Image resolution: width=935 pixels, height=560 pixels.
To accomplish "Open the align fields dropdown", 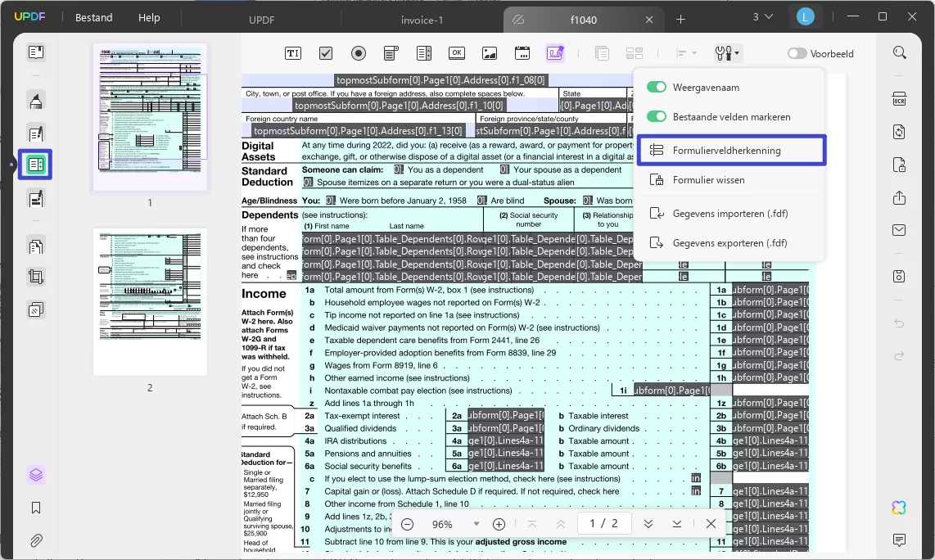I will point(686,53).
